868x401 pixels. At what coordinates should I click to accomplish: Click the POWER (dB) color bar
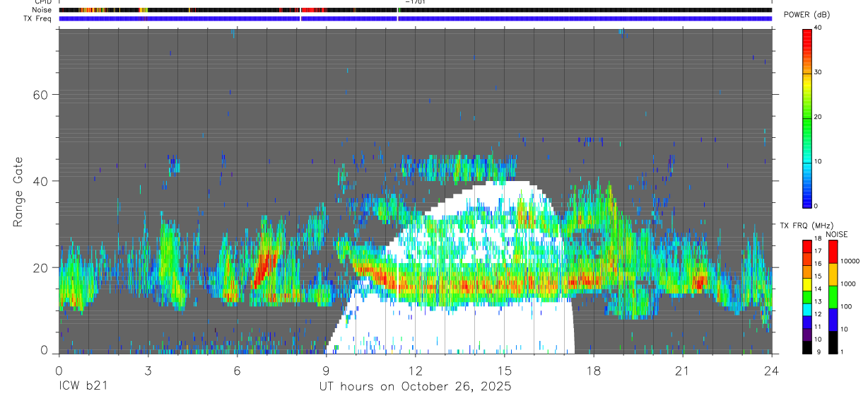coord(808,117)
